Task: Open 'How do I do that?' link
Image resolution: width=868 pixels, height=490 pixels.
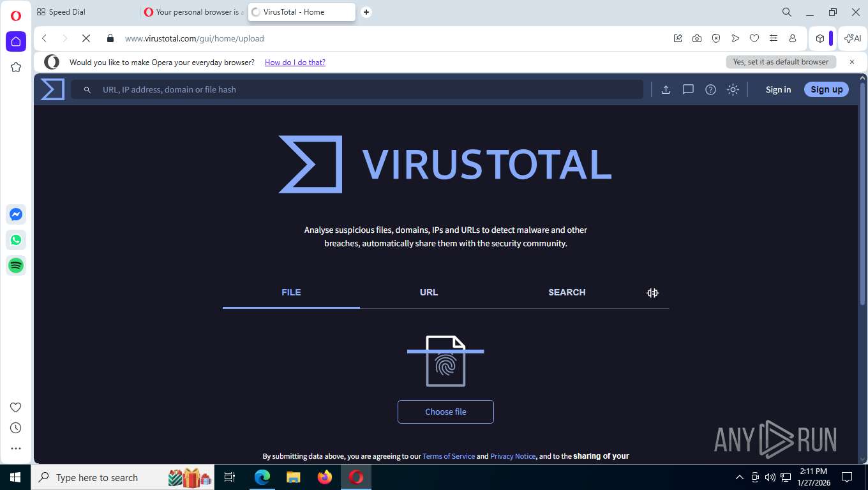Action: click(295, 63)
